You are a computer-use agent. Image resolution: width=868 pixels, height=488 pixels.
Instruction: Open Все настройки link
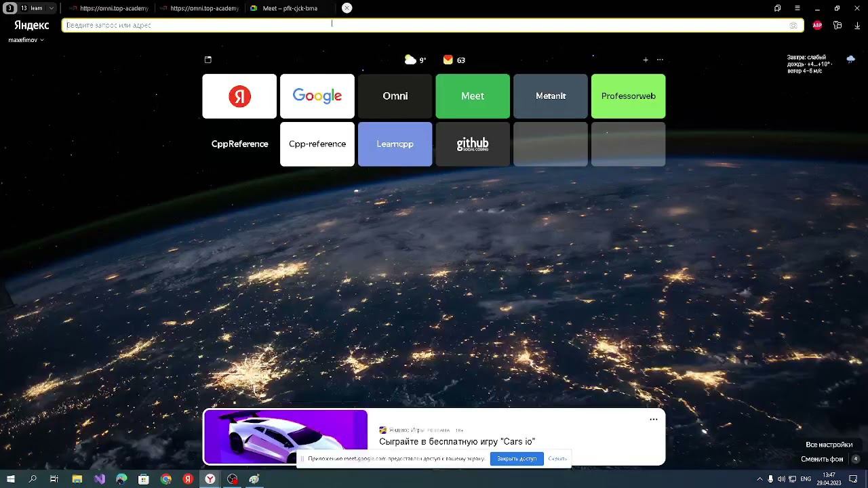click(829, 445)
